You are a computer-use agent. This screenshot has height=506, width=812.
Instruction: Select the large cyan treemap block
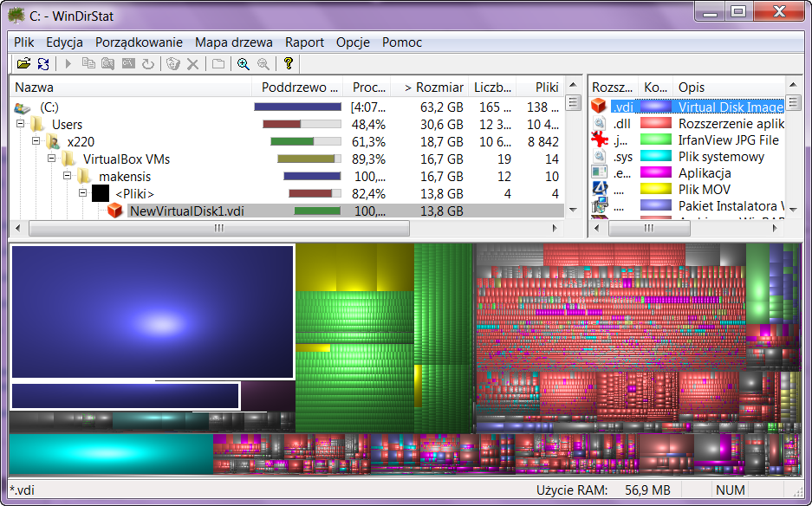click(111, 454)
